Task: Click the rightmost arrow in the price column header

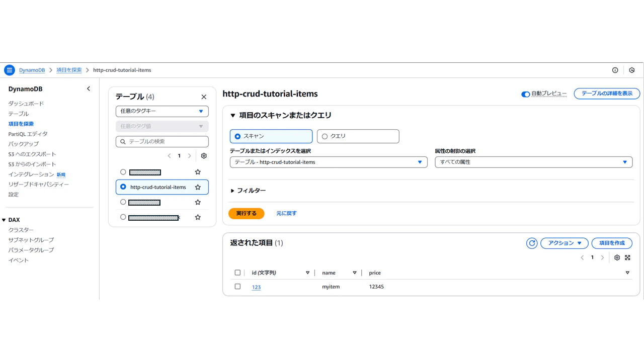Action: click(x=627, y=273)
